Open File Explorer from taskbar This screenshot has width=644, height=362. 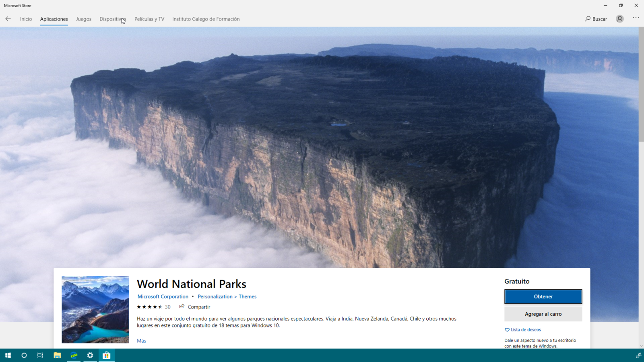[57, 355]
